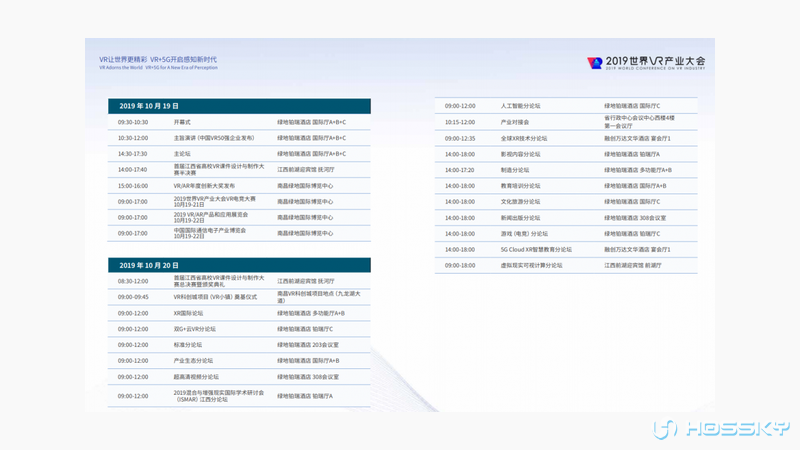
Task: Select the '标准分论坛' event
Action: [188, 345]
